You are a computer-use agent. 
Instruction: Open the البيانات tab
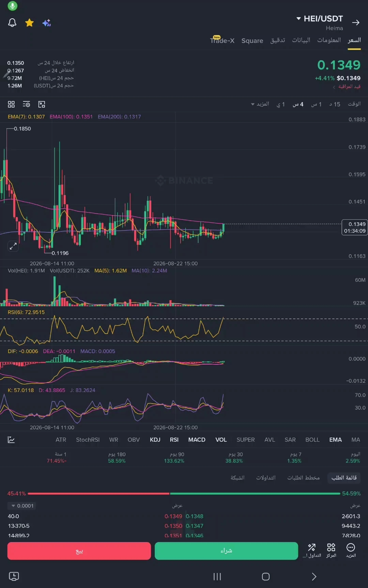coord(301,40)
